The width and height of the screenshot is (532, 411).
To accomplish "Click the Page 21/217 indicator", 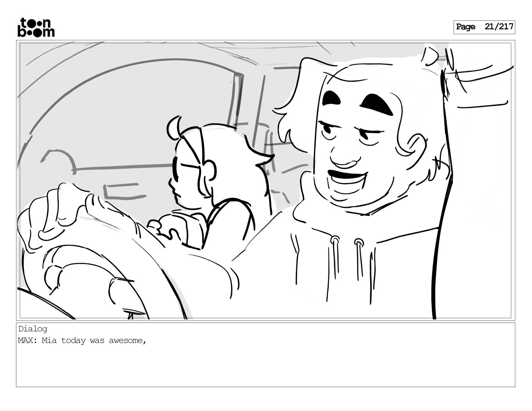I will [484, 27].
